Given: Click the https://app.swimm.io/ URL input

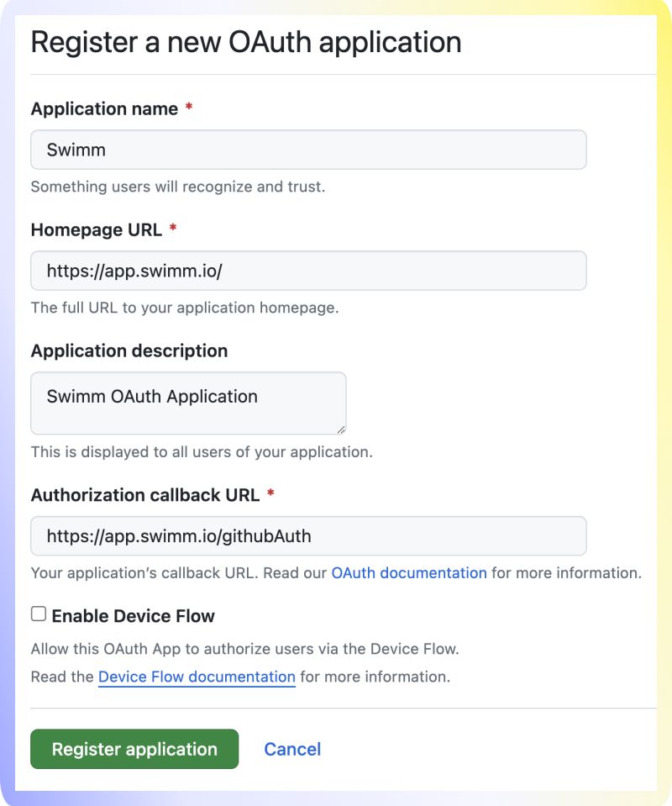Looking at the screenshot, I should [x=308, y=271].
